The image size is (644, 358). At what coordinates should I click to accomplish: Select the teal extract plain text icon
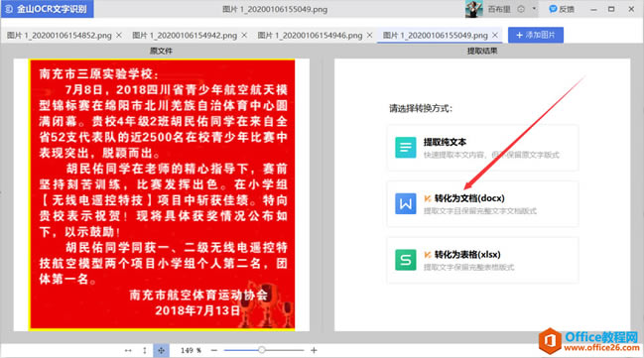pos(406,148)
